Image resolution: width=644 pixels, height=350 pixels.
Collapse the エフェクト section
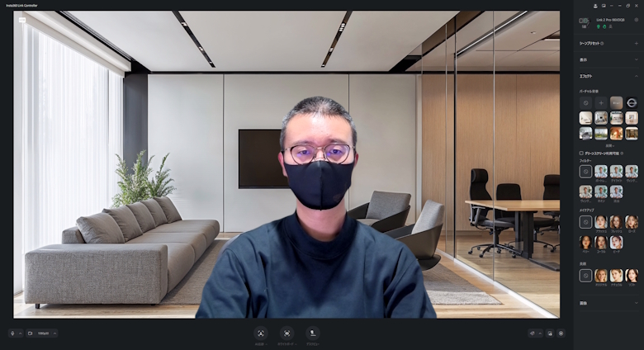[x=637, y=76]
